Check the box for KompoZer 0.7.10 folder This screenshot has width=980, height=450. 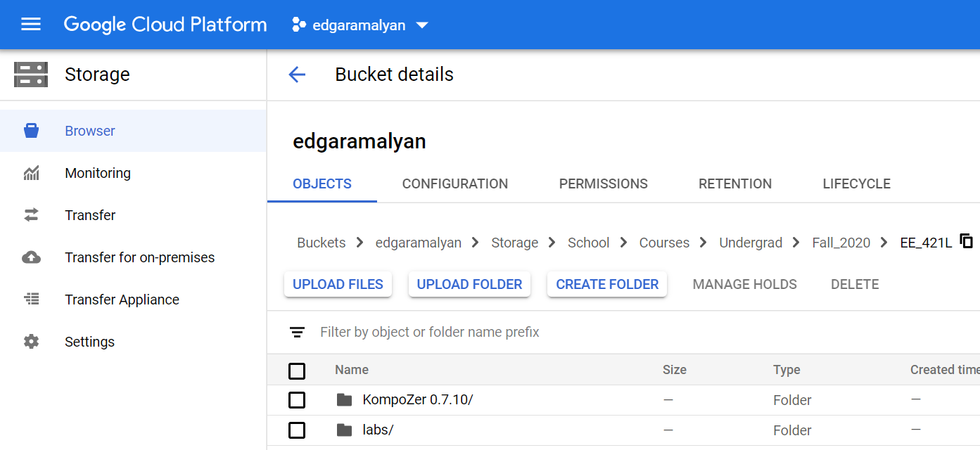pos(297,400)
